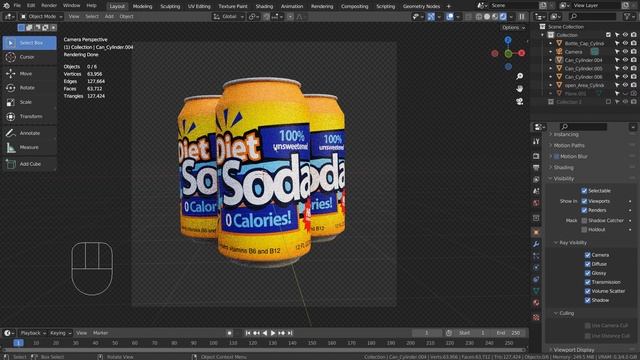Enable the Shadow Catcher checkbox
The image size is (640, 360).
584,220
